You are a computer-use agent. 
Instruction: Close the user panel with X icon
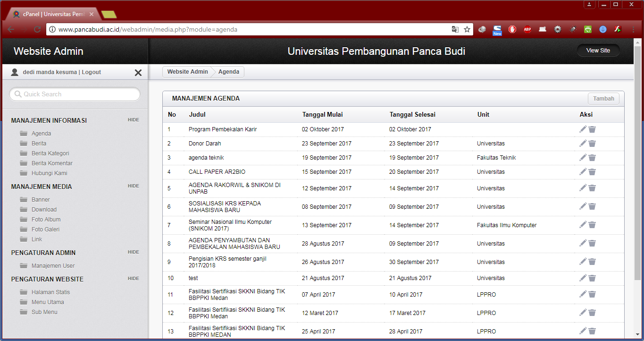[x=138, y=73]
